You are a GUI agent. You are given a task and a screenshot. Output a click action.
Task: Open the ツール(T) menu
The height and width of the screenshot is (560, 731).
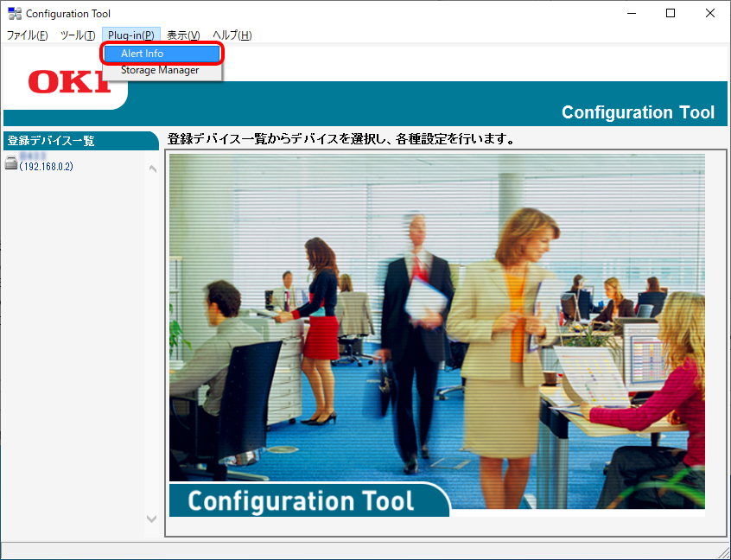click(x=78, y=35)
